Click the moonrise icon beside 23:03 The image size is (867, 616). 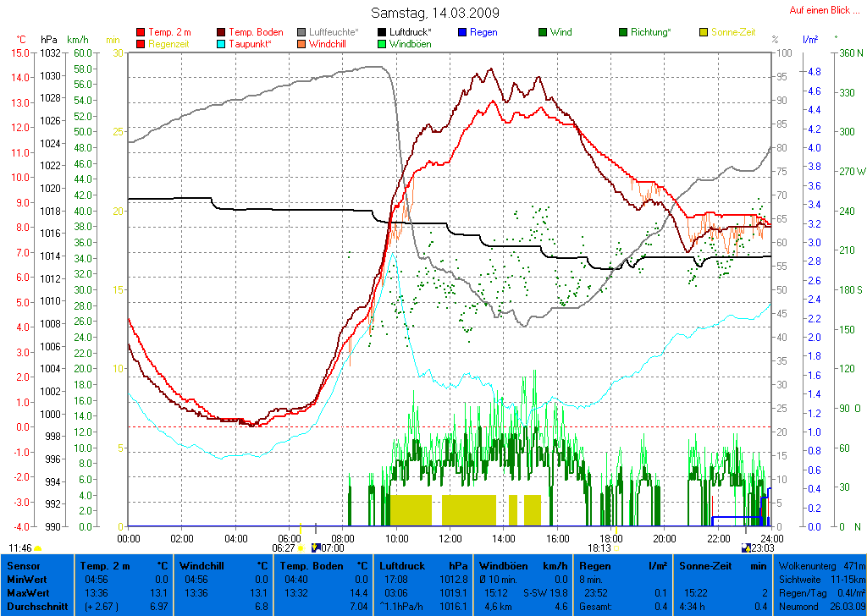[746, 548]
